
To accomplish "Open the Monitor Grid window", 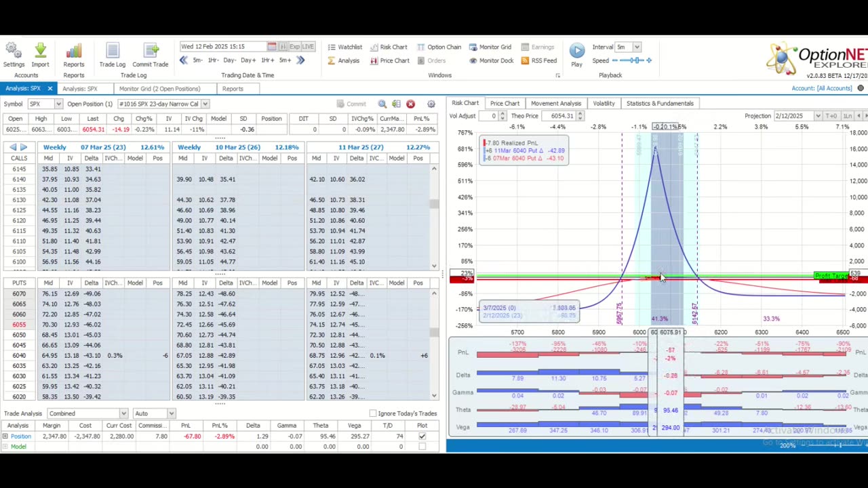I will pyautogui.click(x=490, y=47).
